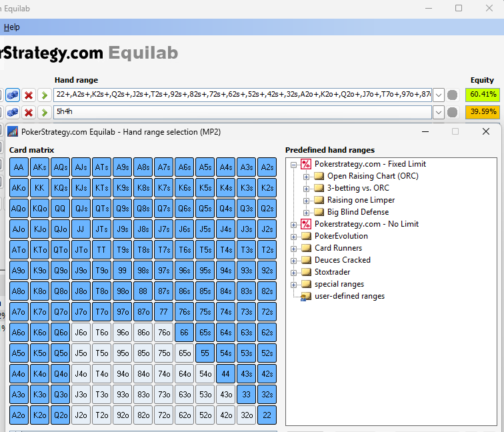Clear the 5h4h hand with the red X
This screenshot has width=504, height=432.
point(29,113)
